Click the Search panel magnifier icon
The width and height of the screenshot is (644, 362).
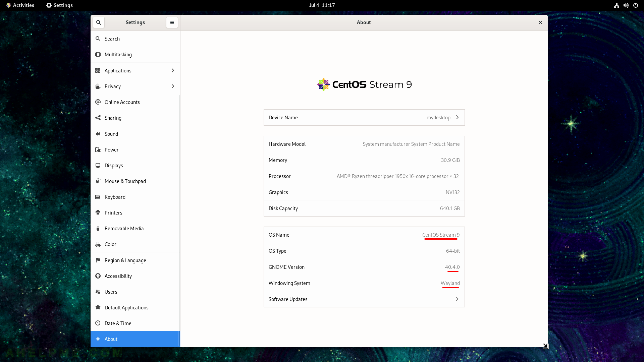pyautogui.click(x=98, y=39)
